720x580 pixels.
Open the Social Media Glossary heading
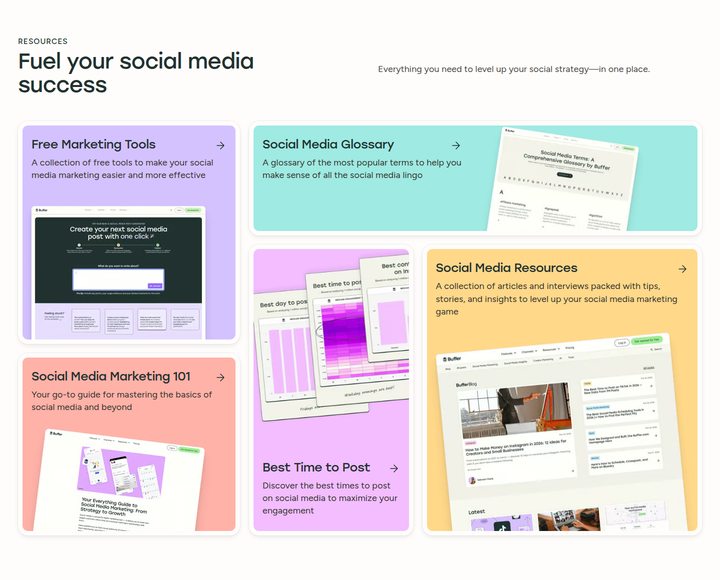point(328,144)
